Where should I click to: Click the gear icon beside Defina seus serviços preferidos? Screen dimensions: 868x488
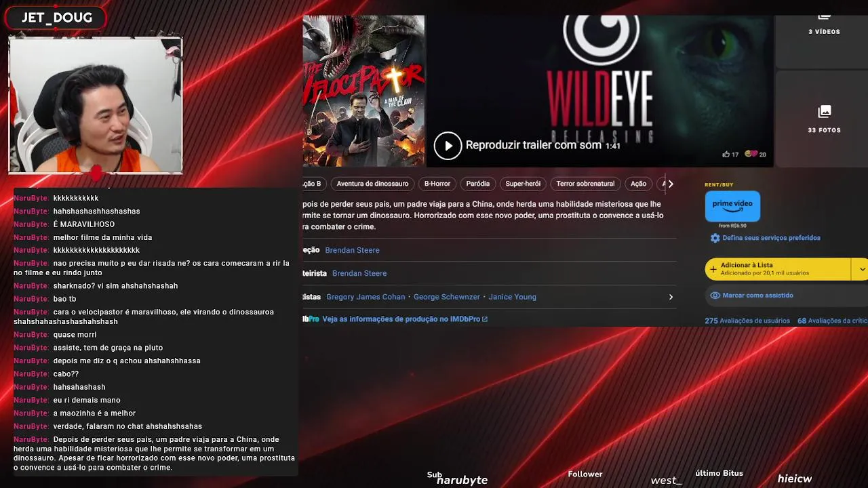(x=715, y=238)
